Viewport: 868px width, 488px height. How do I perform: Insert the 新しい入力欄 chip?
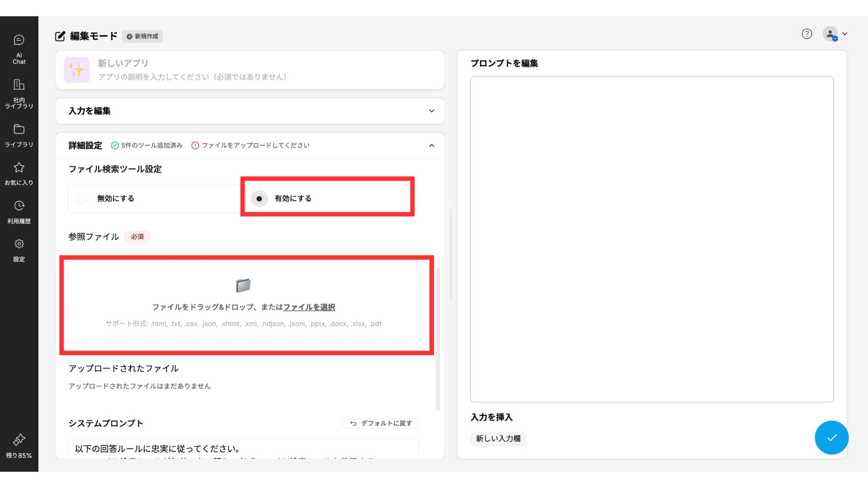click(498, 439)
